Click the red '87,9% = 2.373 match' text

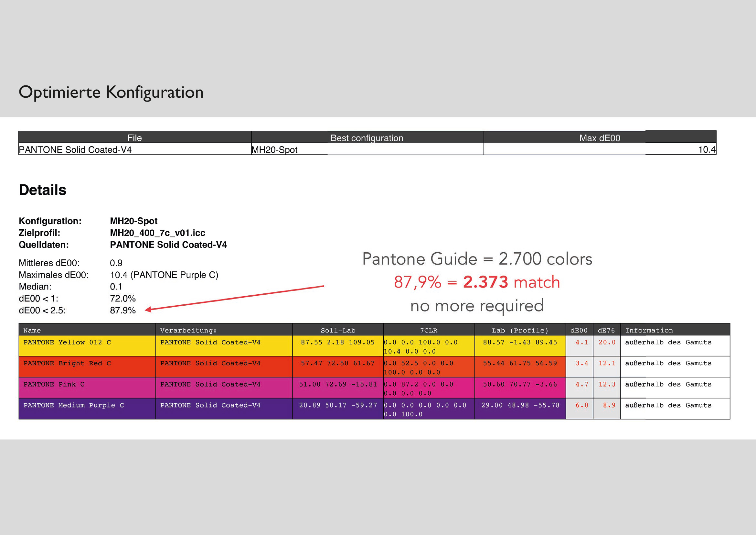click(x=477, y=282)
